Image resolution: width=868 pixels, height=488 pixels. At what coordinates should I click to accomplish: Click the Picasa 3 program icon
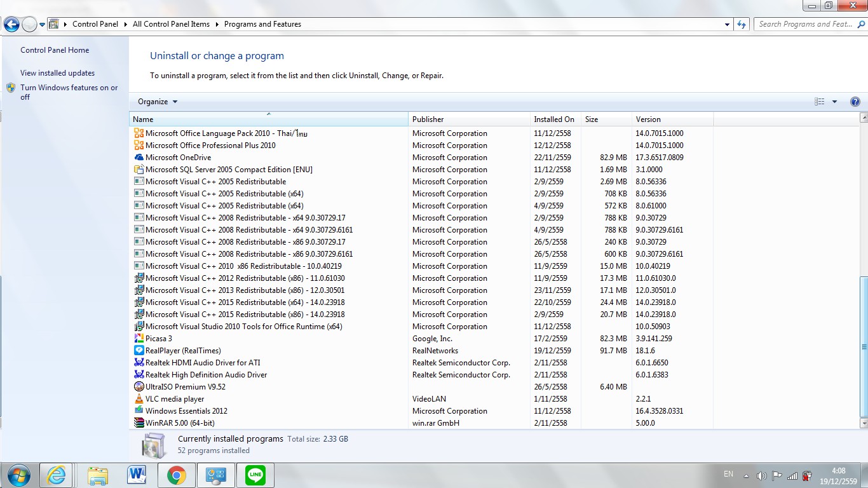pyautogui.click(x=139, y=339)
